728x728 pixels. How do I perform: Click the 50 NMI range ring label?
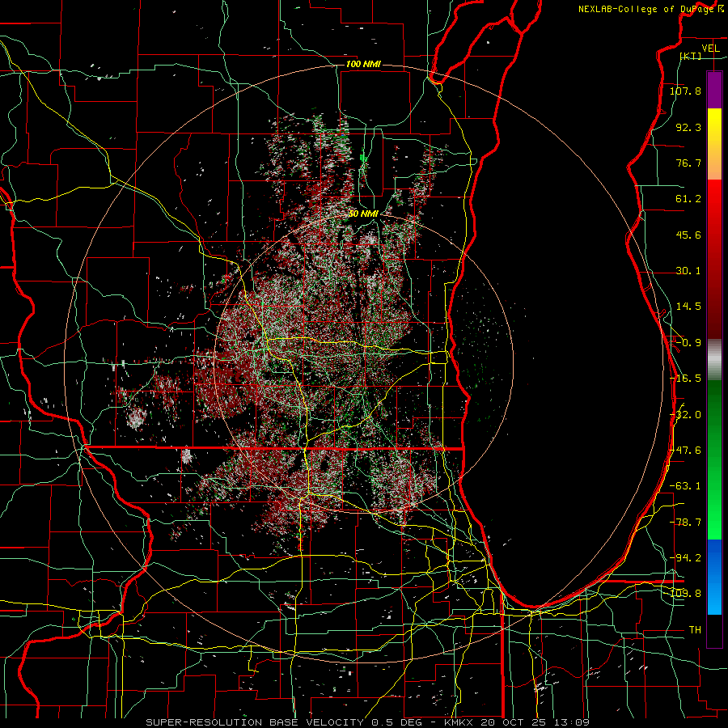click(x=363, y=214)
